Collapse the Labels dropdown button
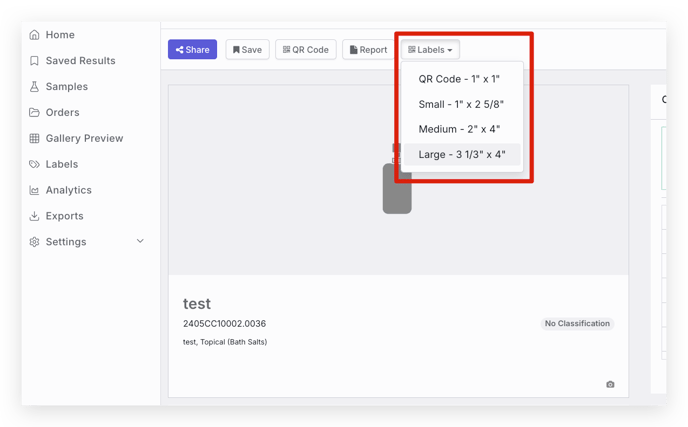Screen dimensions: 688x427 [x=430, y=50]
